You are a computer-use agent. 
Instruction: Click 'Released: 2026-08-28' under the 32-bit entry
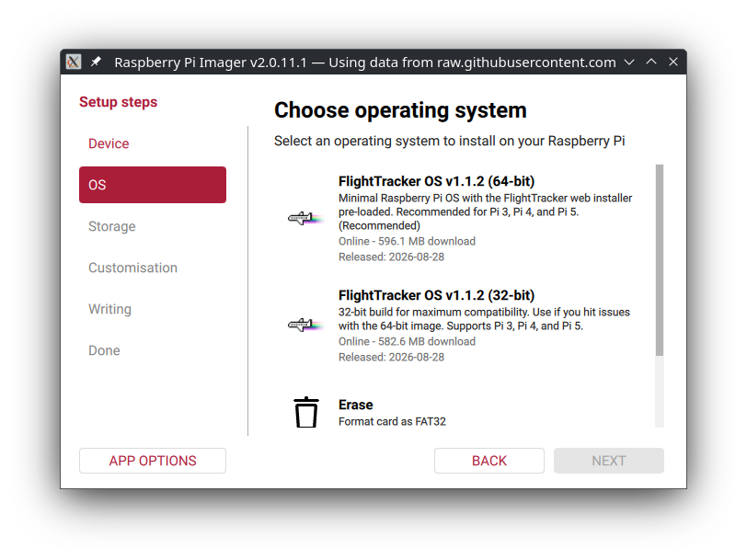tap(391, 357)
